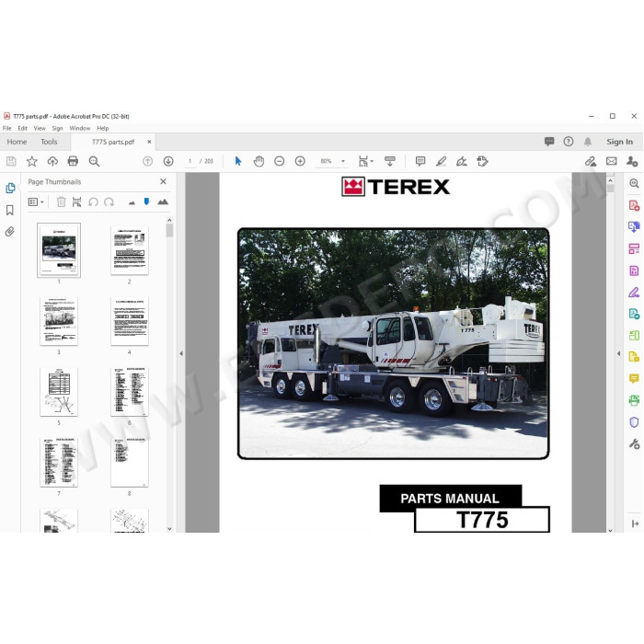Image resolution: width=644 pixels, height=644 pixels.
Task: Open the Bookmarks panel icon
Action: pyautogui.click(x=10, y=211)
